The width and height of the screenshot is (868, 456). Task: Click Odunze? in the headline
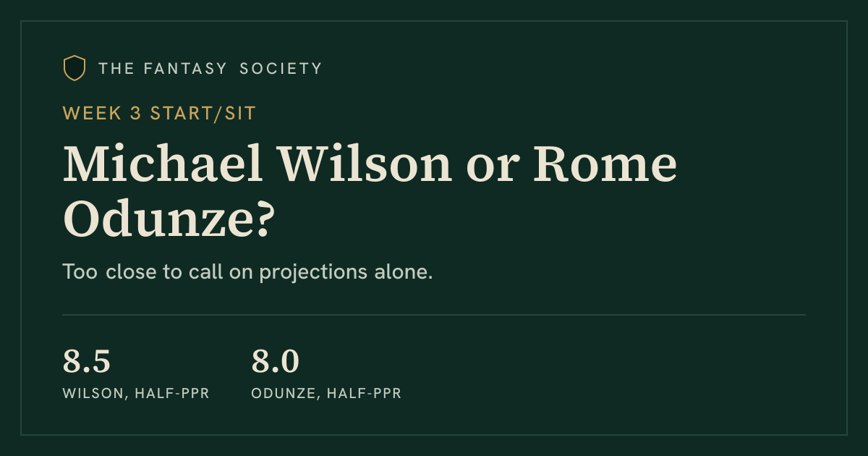pos(167,219)
